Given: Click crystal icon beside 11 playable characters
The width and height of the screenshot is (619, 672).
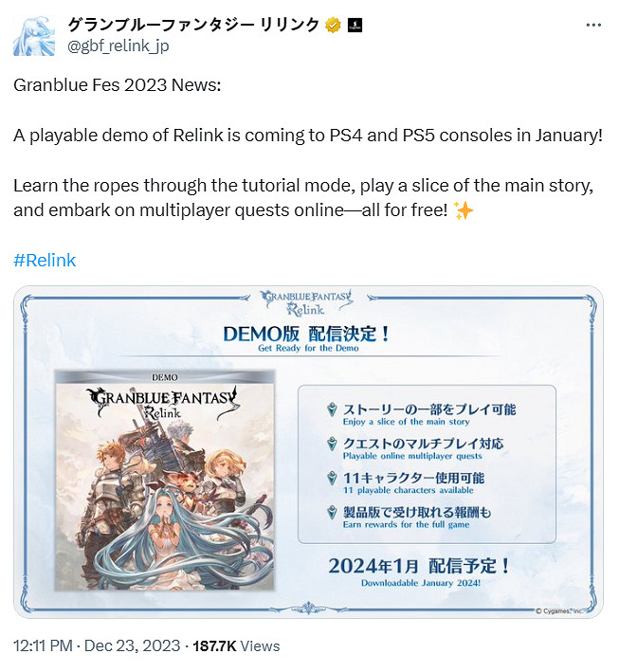Looking at the screenshot, I should (332, 479).
